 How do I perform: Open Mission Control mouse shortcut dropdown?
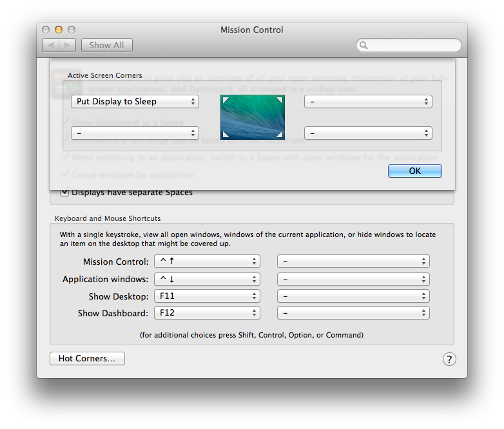tap(353, 262)
